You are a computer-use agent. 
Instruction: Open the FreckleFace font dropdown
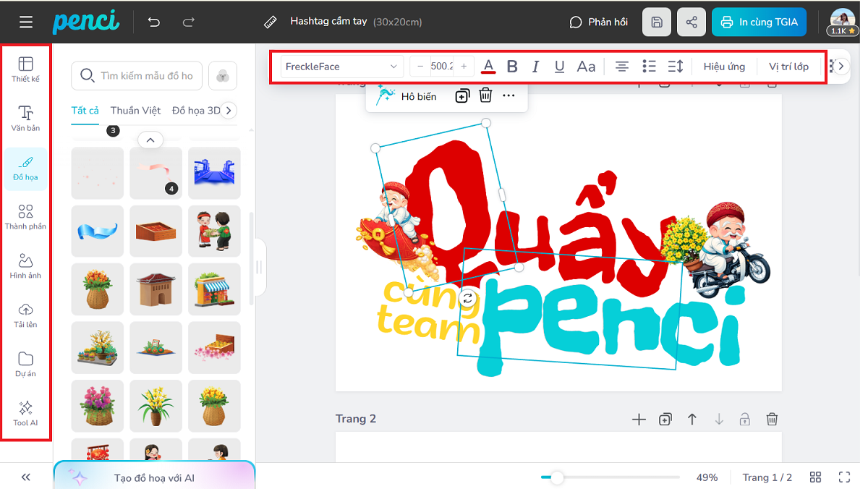[342, 67]
